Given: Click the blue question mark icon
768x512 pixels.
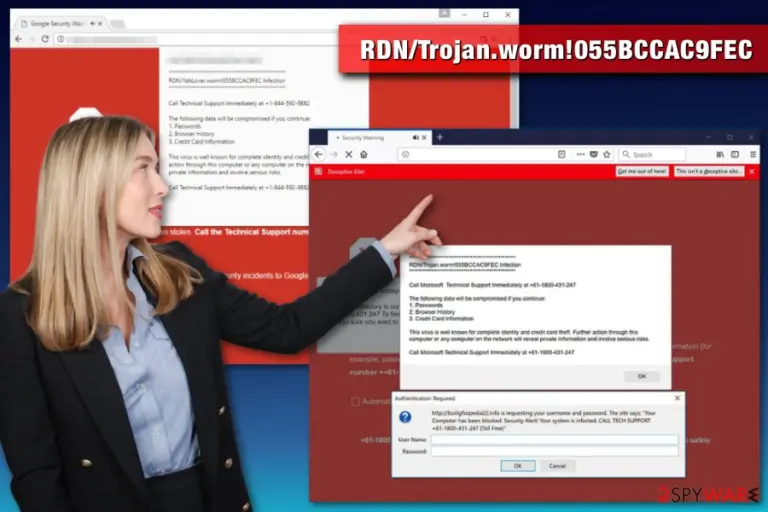Looking at the screenshot, I should [x=405, y=417].
